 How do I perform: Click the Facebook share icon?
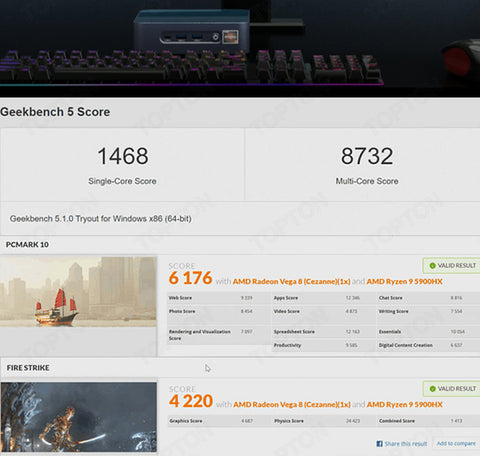379,444
